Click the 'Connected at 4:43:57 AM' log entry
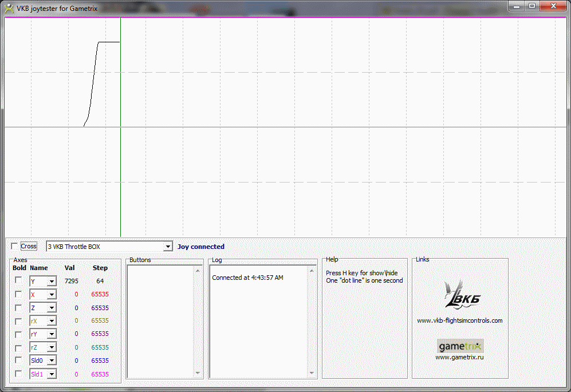571x392 pixels. point(247,278)
